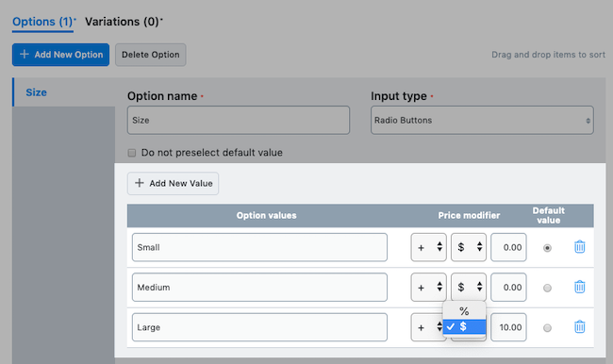Image resolution: width=613 pixels, height=364 pixels.
Task: Click the Medium row 0.00 price field
Action: pyautogui.click(x=508, y=287)
